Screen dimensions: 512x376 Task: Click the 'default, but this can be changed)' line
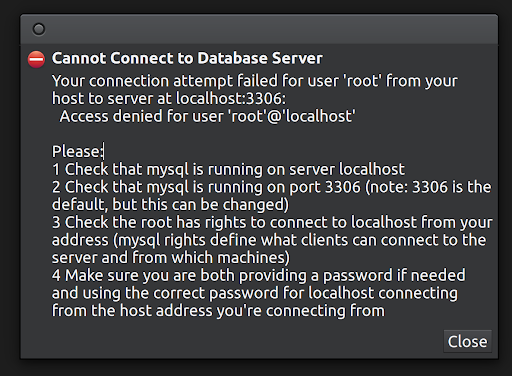(170, 204)
